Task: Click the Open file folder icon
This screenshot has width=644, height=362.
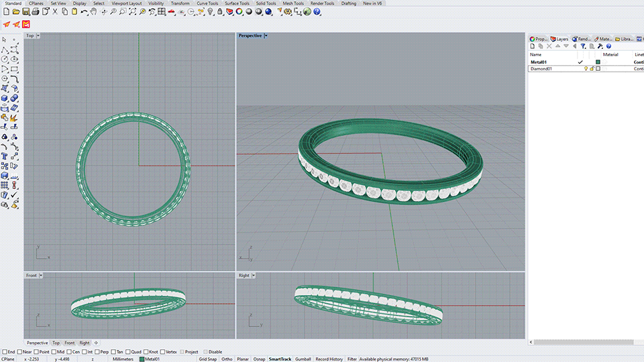Action: click(x=15, y=12)
